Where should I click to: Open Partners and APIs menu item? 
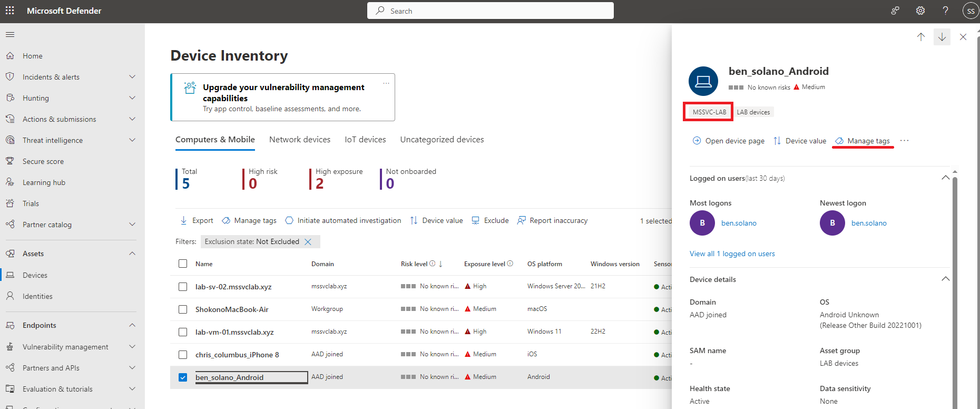(51, 368)
